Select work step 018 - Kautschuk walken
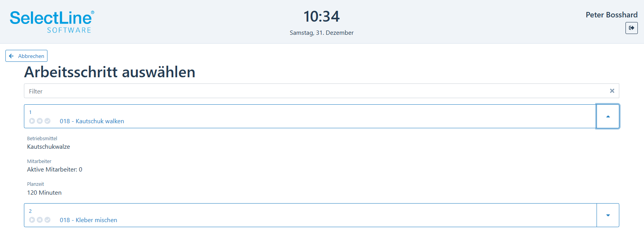Viewport: 644px width, 231px height. pyautogui.click(x=310, y=116)
